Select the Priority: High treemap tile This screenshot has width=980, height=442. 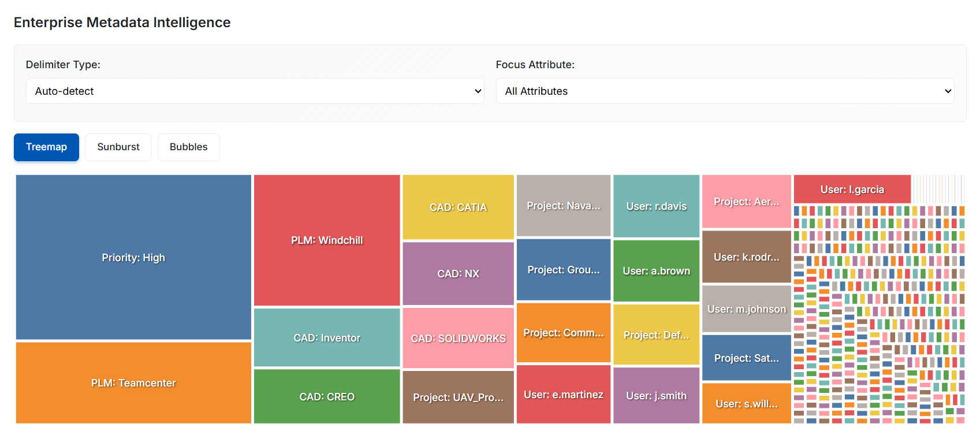(133, 257)
